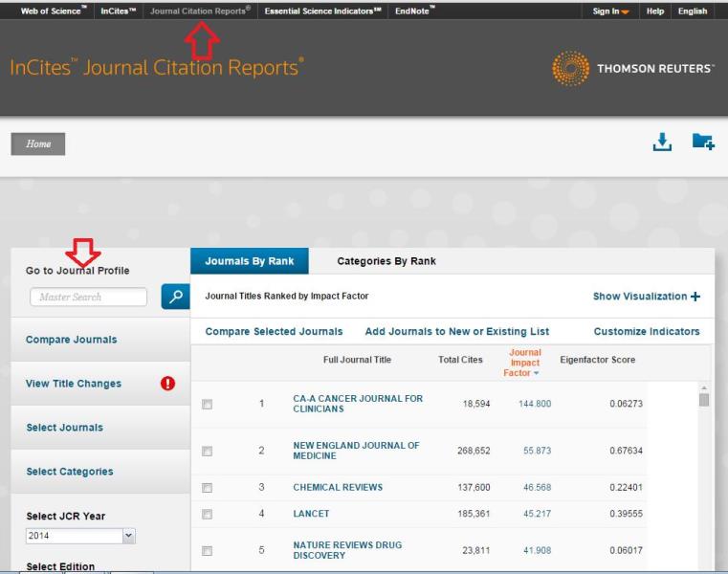The width and height of the screenshot is (728, 574).
Task: Select the checkbox for Chemical Reviews
Action: pos(207,488)
